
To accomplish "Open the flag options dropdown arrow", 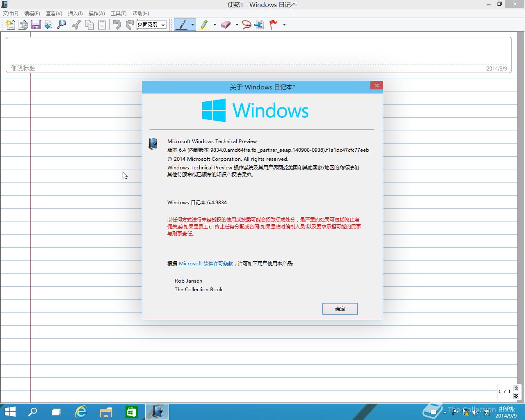I will point(284,25).
